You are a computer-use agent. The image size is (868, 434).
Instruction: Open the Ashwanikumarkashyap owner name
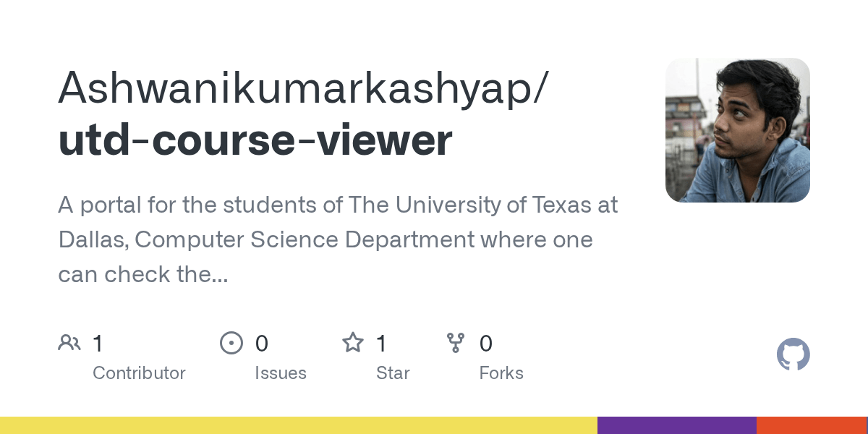(x=304, y=88)
